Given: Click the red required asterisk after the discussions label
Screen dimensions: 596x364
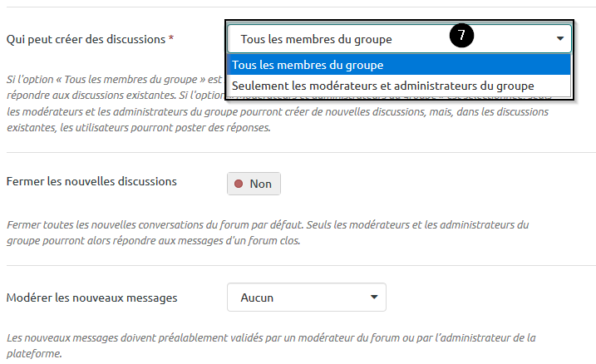Looking at the screenshot, I should (x=171, y=39).
